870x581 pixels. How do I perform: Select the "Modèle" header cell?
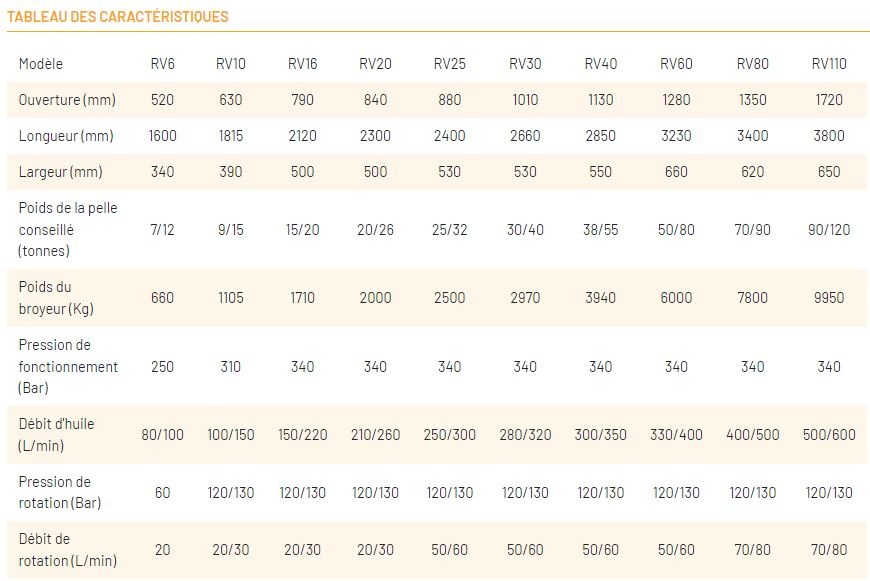[41, 64]
